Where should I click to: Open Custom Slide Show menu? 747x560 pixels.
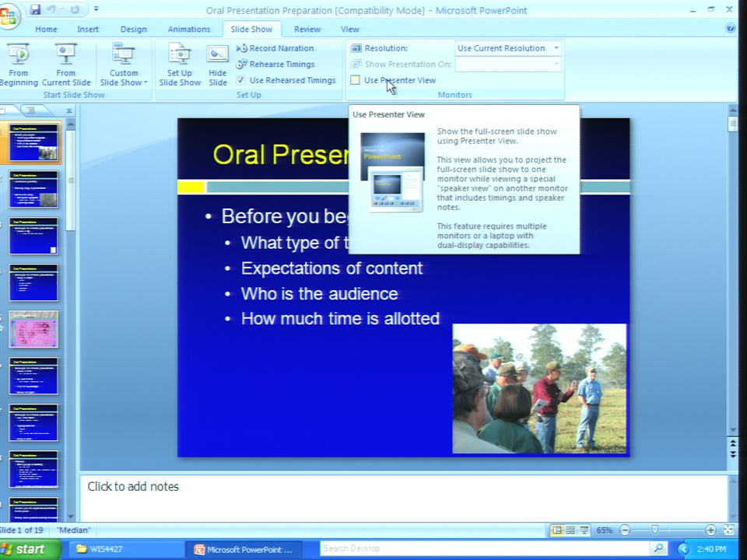point(124,65)
